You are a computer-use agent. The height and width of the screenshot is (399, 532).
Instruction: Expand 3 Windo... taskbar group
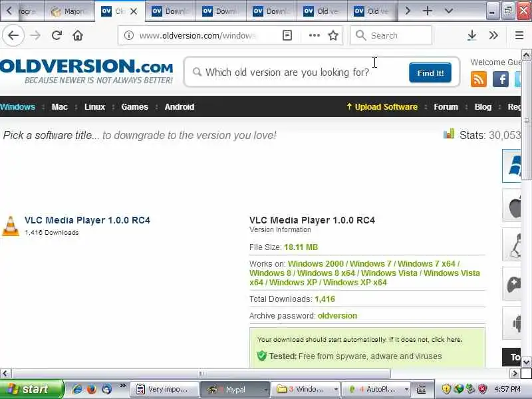307,389
